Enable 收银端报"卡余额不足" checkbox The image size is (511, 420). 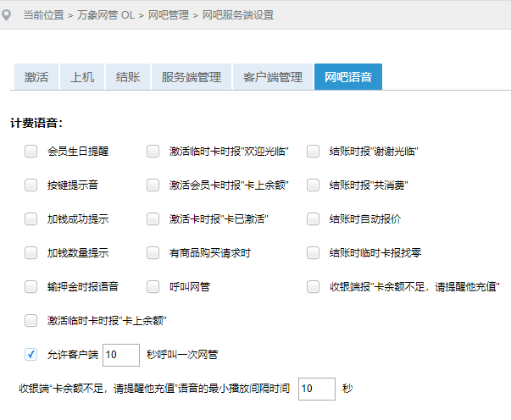click(314, 286)
